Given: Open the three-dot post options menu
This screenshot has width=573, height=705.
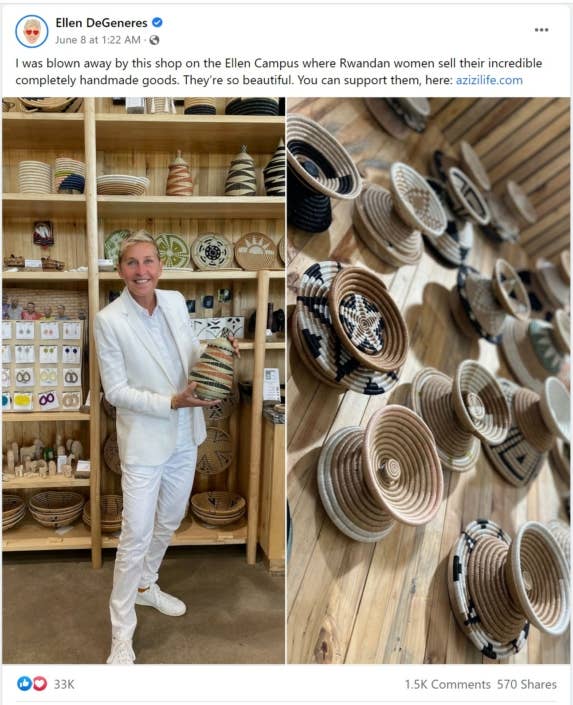Looking at the screenshot, I should [x=541, y=30].
